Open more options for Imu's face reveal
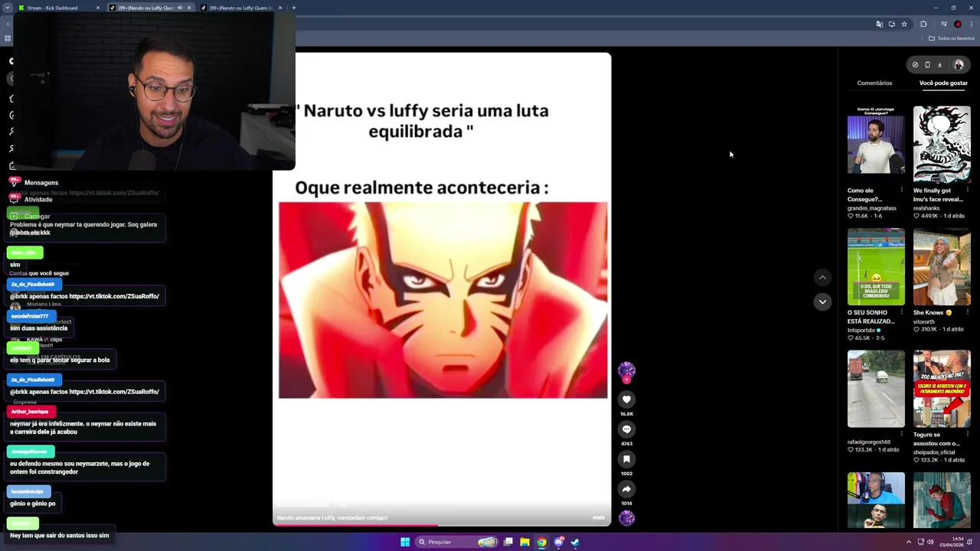Image resolution: width=980 pixels, height=551 pixels. [x=968, y=190]
